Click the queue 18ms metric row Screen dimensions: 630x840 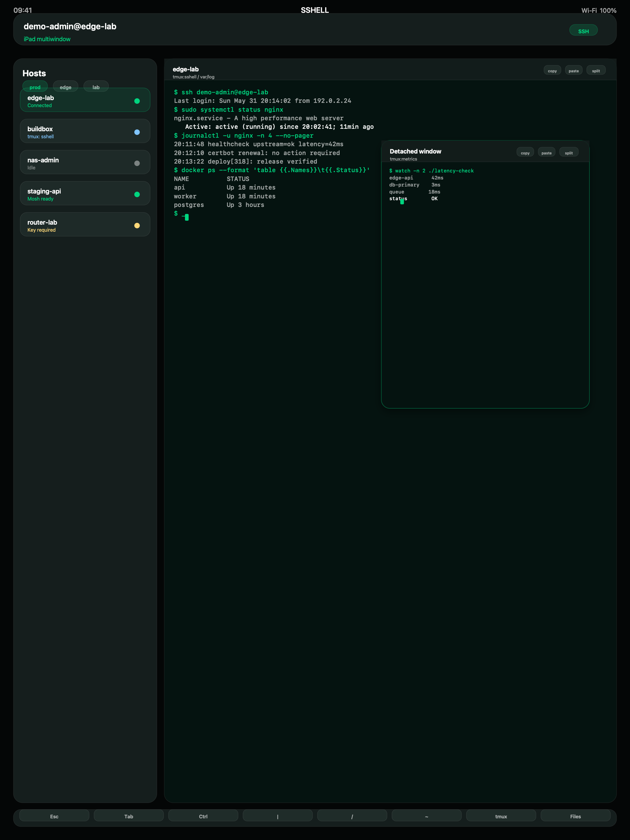pyautogui.click(x=415, y=192)
